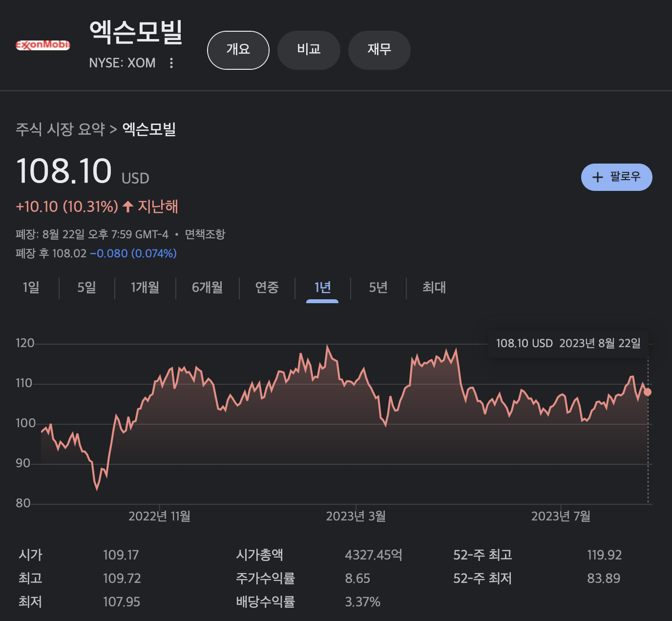Click the 80 y-axis label

[23, 503]
